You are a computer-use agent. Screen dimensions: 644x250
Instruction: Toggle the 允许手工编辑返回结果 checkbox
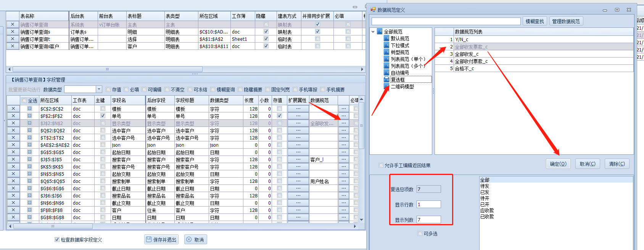coord(381,165)
